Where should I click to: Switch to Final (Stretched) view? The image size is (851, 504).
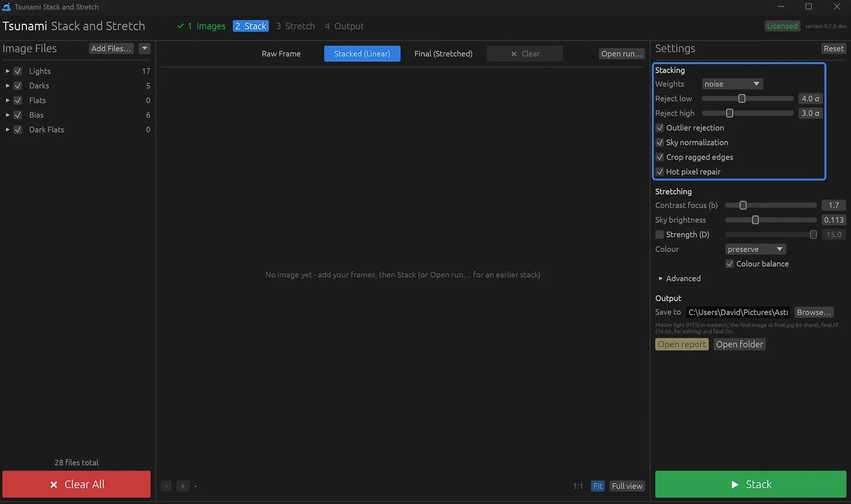coord(443,54)
